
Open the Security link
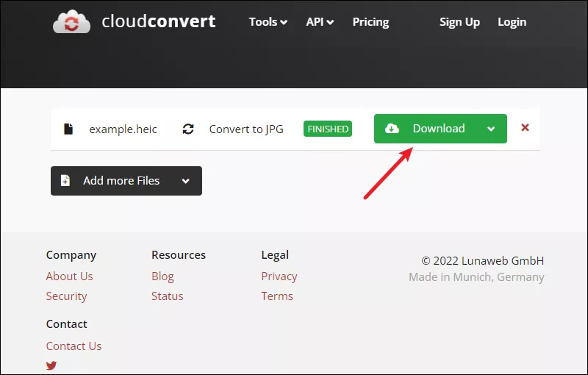click(66, 296)
